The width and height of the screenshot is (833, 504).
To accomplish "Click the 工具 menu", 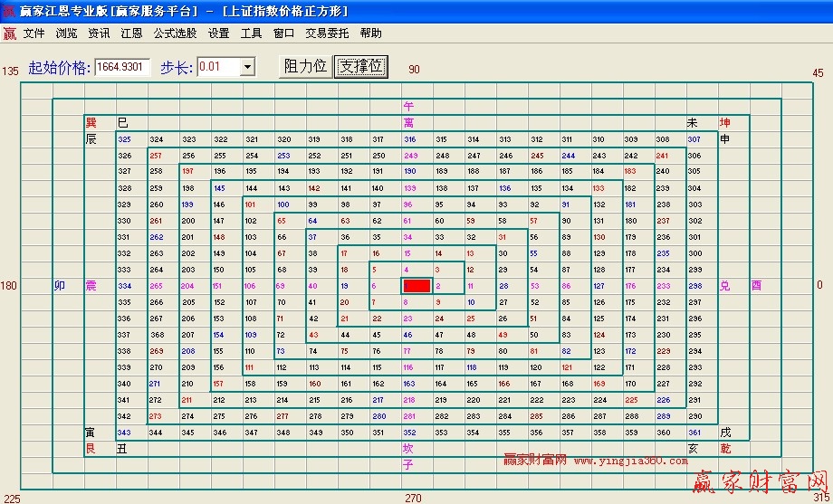I will (251, 33).
